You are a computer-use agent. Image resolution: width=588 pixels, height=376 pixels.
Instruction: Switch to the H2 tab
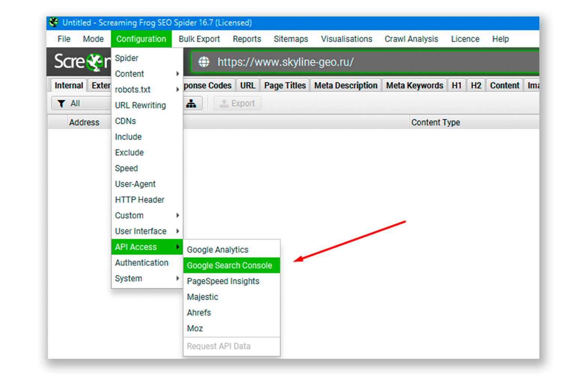pos(476,85)
